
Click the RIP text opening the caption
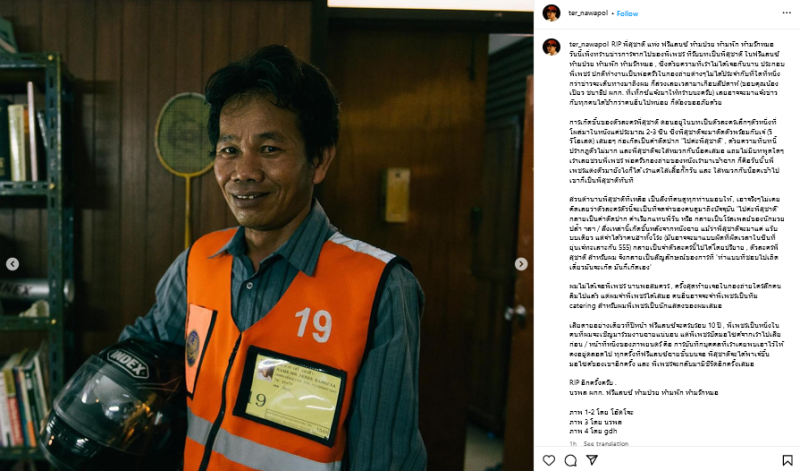click(616, 44)
